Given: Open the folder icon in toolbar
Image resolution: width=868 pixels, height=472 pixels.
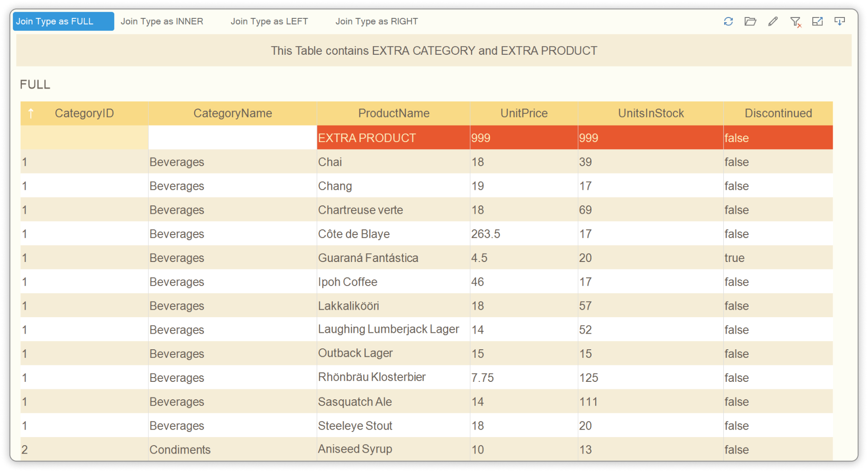Looking at the screenshot, I should click(x=750, y=21).
